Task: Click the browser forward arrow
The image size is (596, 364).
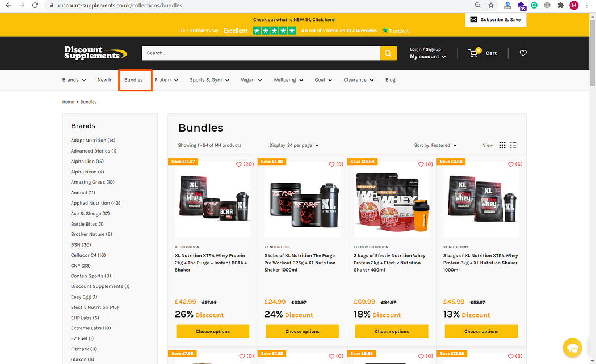Action: (22, 5)
